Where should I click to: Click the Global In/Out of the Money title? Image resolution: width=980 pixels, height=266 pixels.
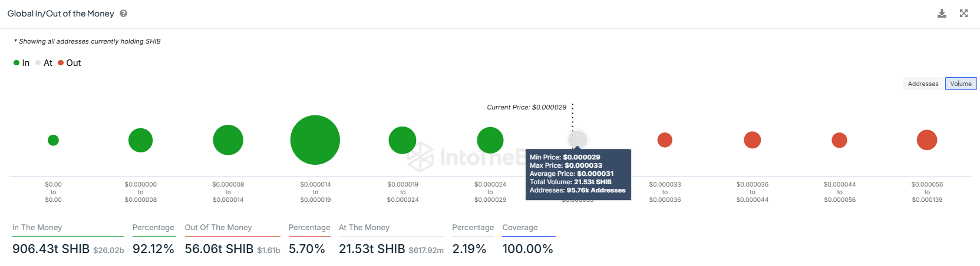(x=61, y=14)
